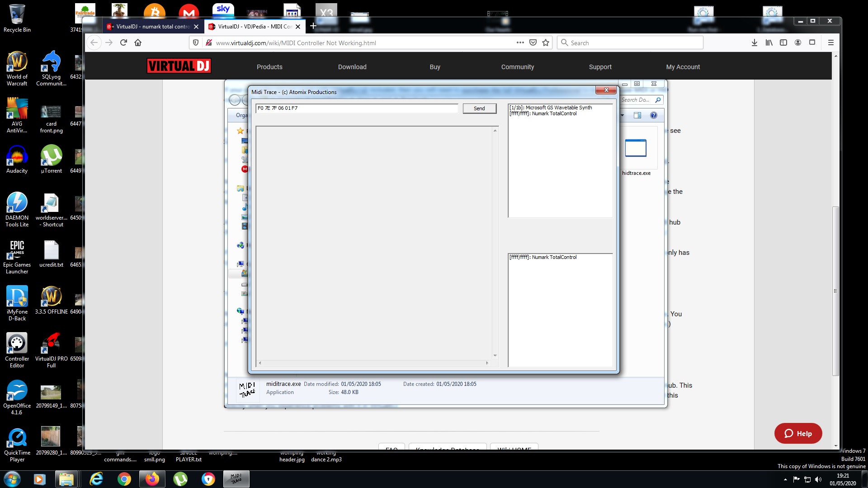Screen dimensions: 868x488
Task: Open the Community menu
Action: 518,67
